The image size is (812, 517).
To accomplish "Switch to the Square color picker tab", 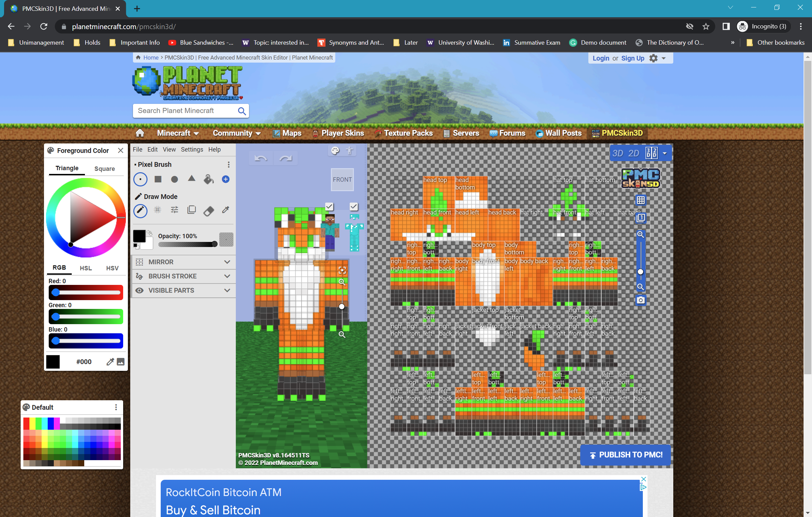I will point(105,169).
